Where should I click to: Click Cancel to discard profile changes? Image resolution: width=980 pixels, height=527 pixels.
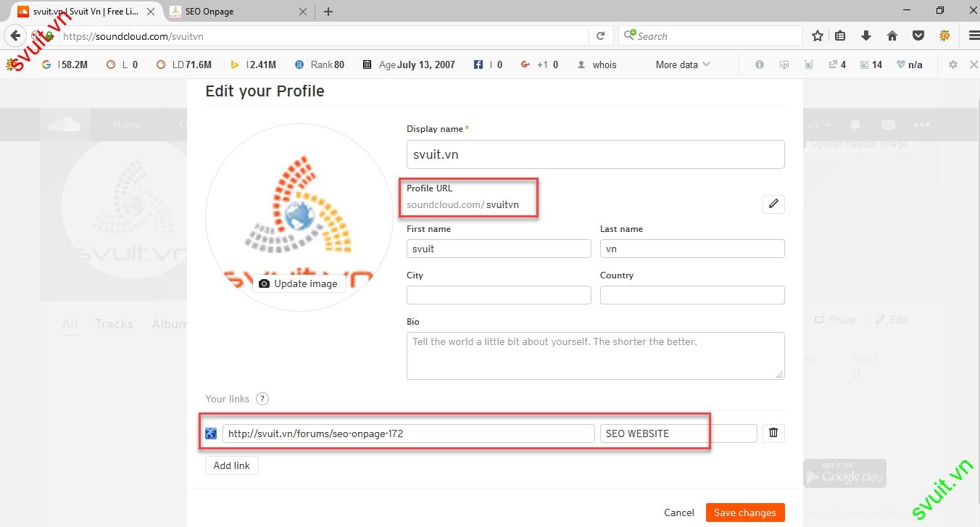[679, 513]
